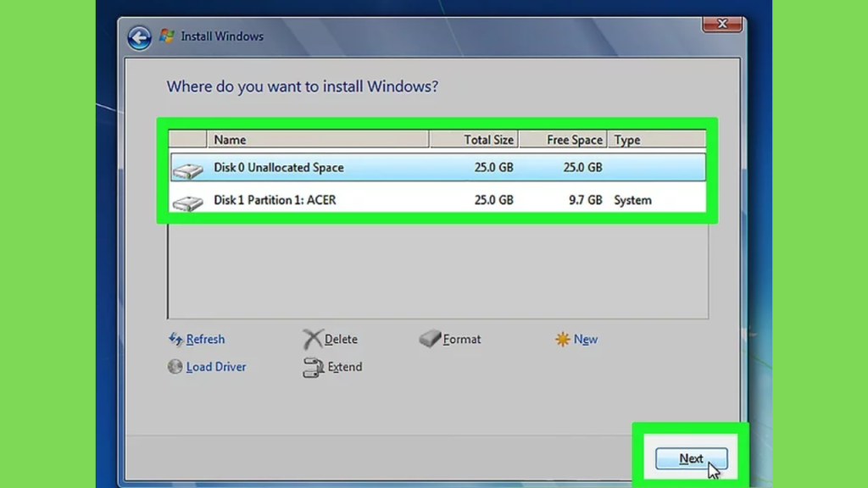Open the Load Driver link
This screenshot has height=488, width=868.
[x=216, y=367]
